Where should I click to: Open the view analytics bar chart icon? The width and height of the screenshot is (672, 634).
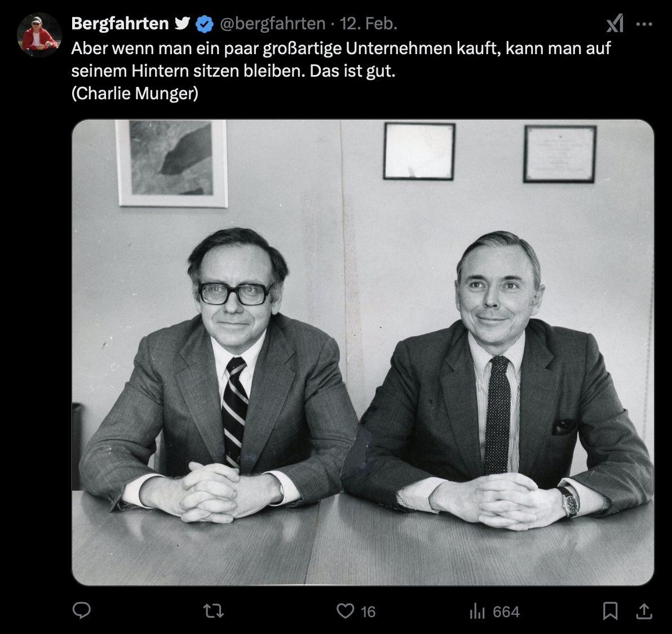[477, 611]
